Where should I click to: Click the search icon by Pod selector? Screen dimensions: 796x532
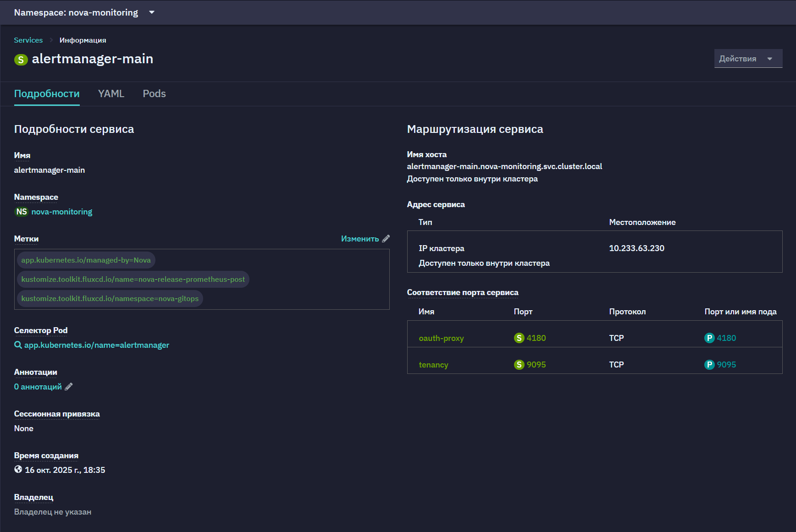click(18, 345)
